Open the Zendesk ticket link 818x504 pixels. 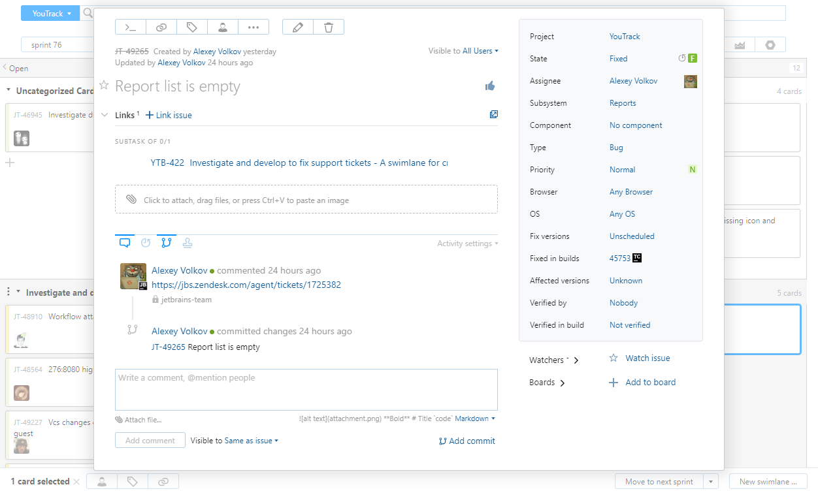click(246, 285)
